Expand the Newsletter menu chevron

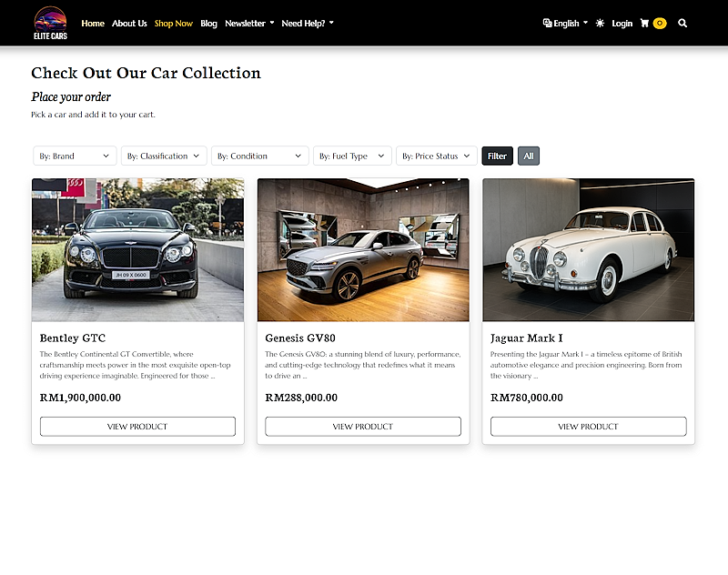[272, 23]
